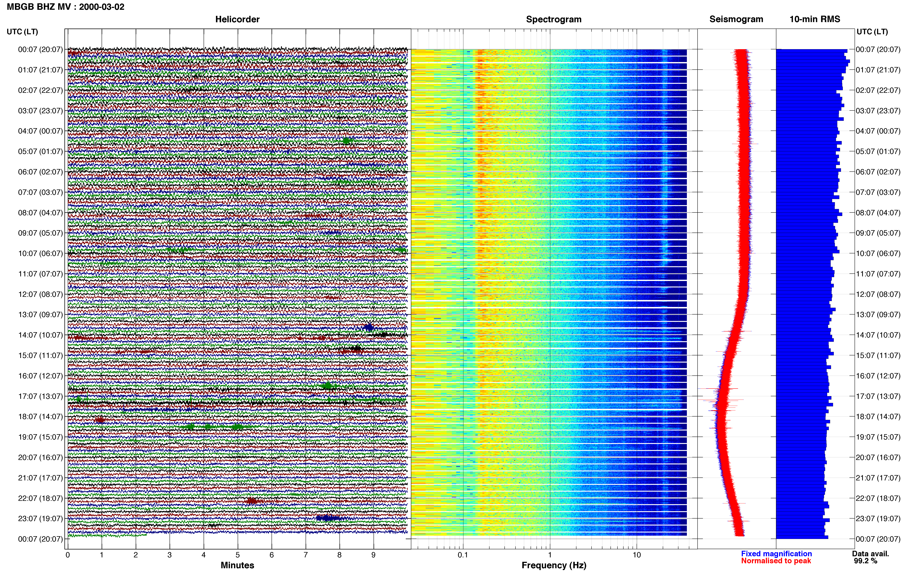Click the left '22:07 (18:07)' time label
Screen dimensions: 924x578
[41, 498]
